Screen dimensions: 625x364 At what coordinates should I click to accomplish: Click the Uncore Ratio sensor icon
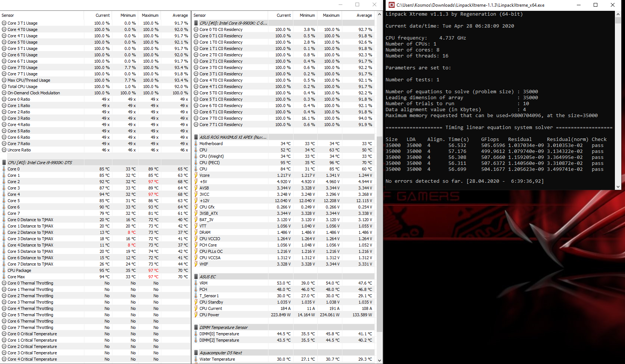[4, 150]
